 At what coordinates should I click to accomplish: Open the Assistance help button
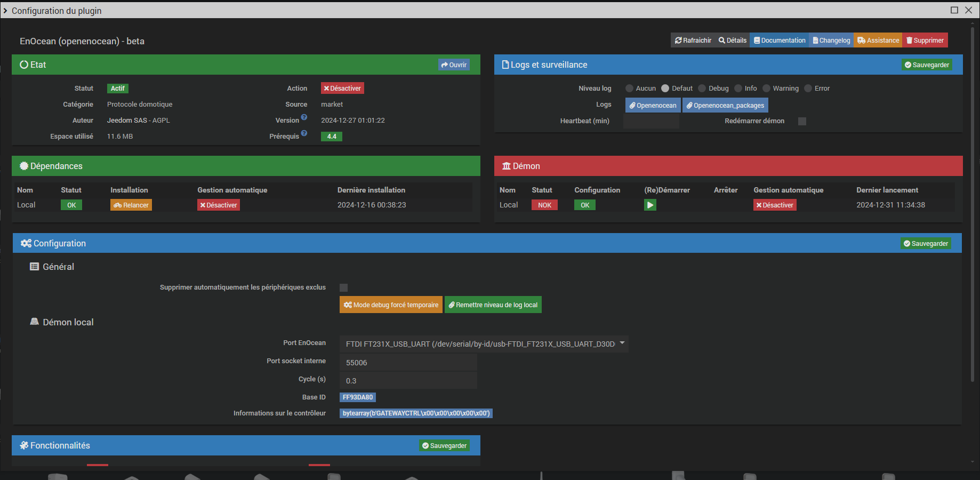tap(878, 41)
